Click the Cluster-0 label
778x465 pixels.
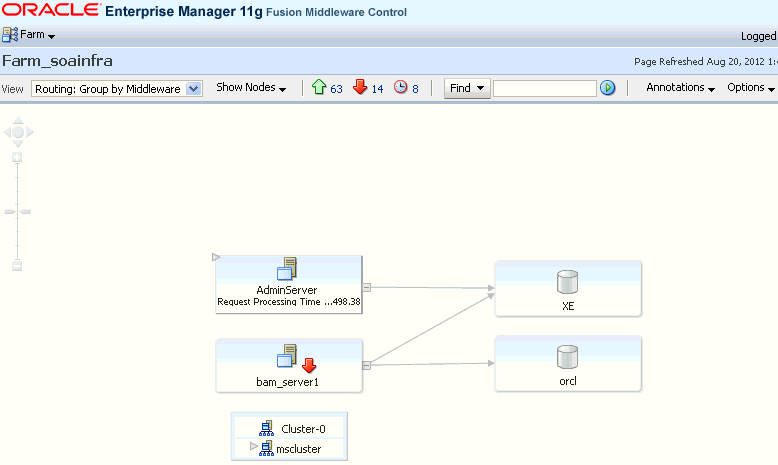(x=303, y=429)
